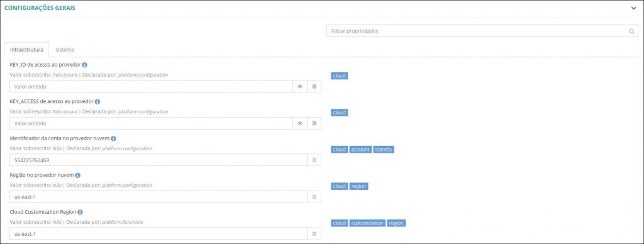Toggle visibility of KEY_ACCESS value
Viewport: 644px width, 244px height.
[300, 123]
